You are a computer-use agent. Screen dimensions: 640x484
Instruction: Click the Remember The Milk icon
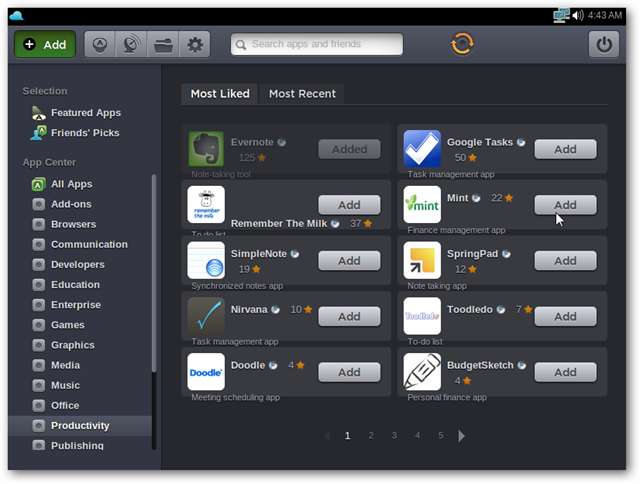(x=206, y=205)
